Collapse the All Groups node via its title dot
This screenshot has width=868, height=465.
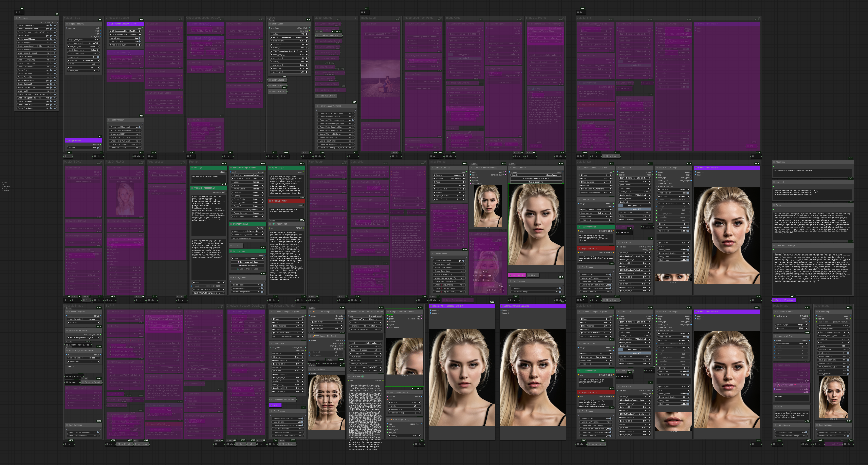[17, 18]
